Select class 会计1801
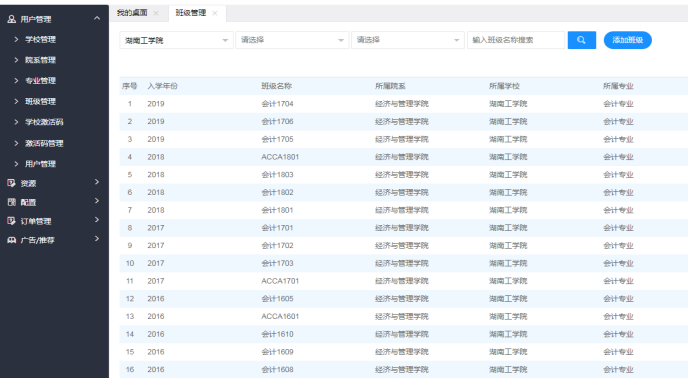The width and height of the screenshot is (689, 379). coord(277,210)
